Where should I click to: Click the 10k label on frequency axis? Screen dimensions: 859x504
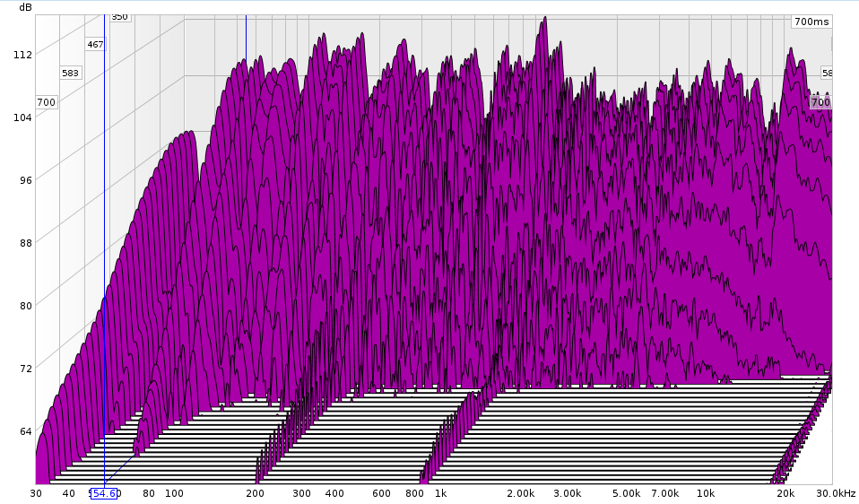point(706,493)
